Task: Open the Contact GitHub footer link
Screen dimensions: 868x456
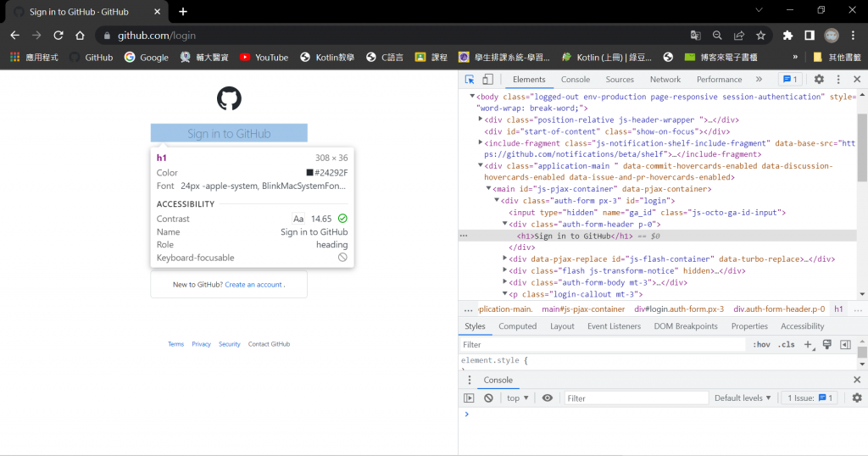Action: [x=269, y=344]
